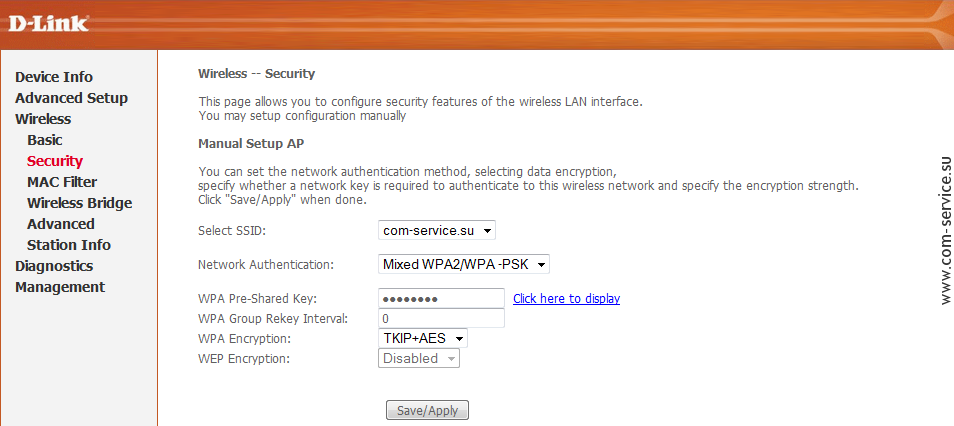Image resolution: width=954 pixels, height=426 pixels.
Task: Click the disabled WEP Encryption dropdown
Action: pyautogui.click(x=419, y=358)
